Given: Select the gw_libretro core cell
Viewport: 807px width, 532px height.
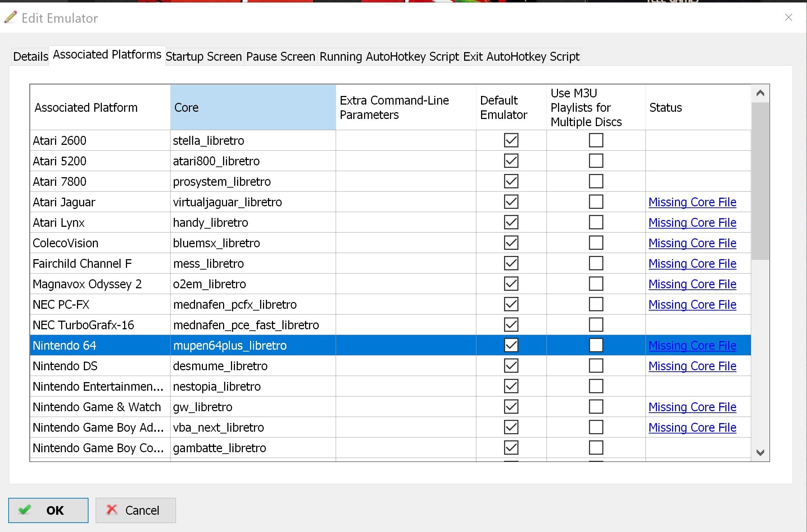Looking at the screenshot, I should pyautogui.click(x=253, y=407).
